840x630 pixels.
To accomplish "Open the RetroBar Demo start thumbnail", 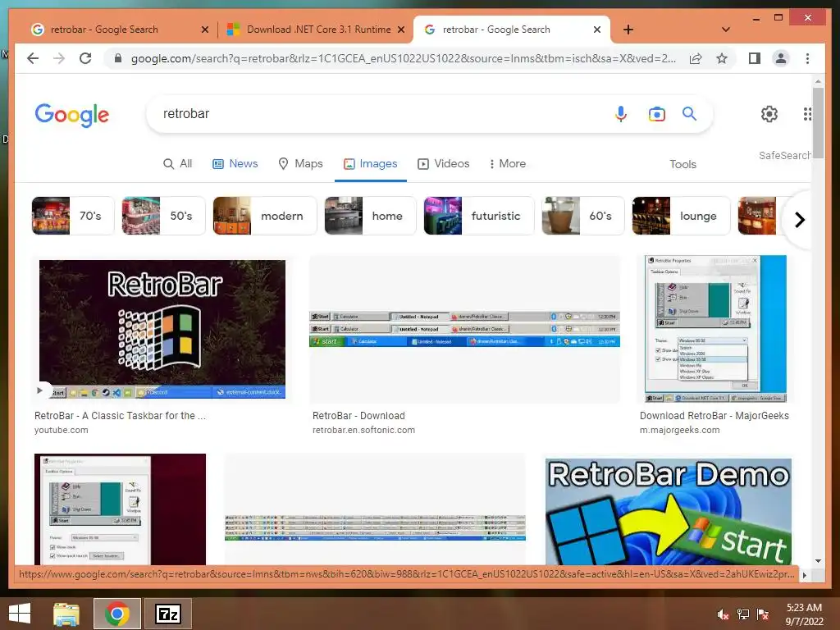I will (669, 512).
